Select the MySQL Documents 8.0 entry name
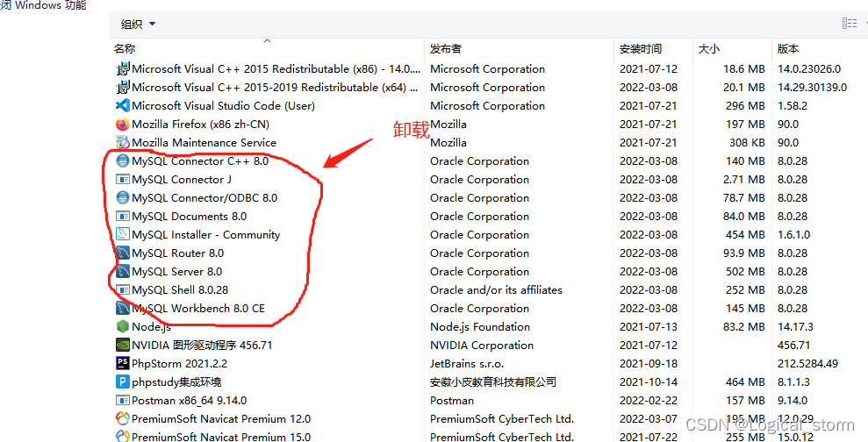868x442 pixels. [x=190, y=217]
